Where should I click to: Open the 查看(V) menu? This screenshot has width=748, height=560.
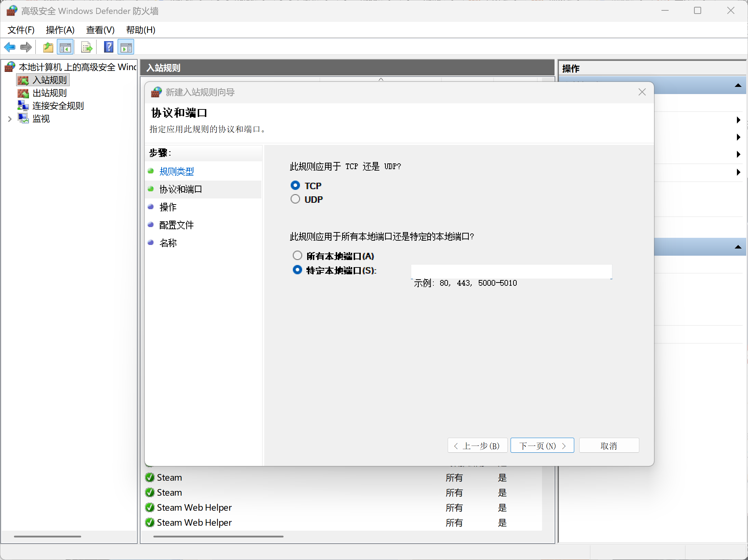pos(100,30)
